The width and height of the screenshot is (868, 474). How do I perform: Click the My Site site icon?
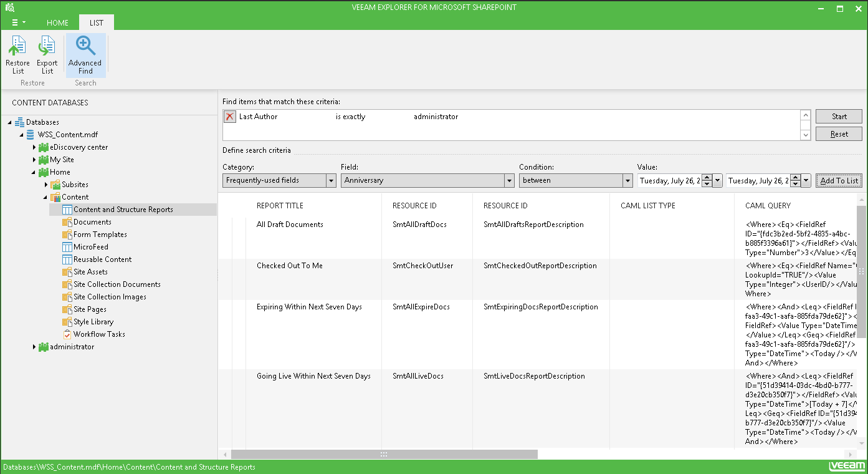[43, 160]
